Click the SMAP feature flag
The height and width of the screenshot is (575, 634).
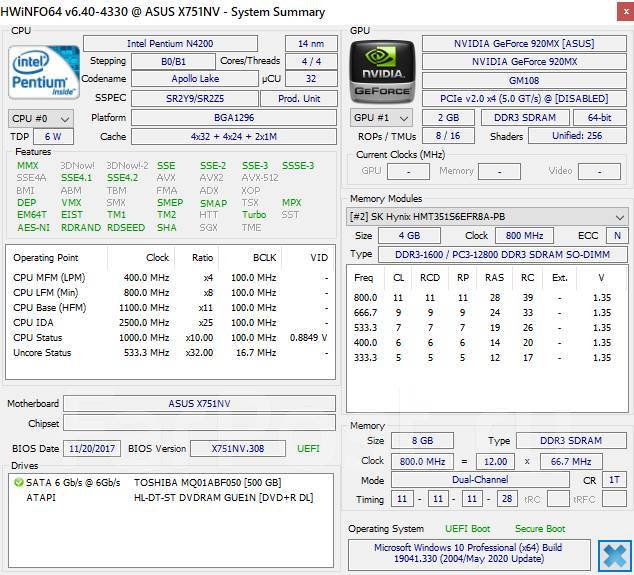pyautogui.click(x=213, y=203)
